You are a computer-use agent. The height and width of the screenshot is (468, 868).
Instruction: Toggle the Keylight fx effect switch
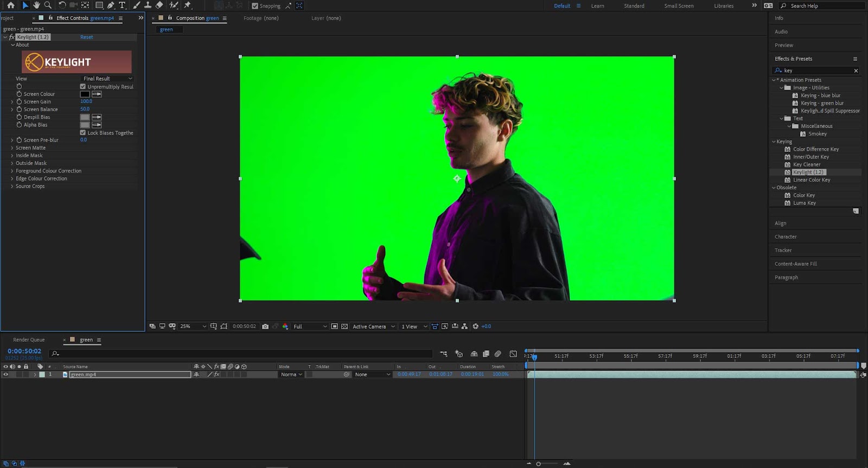tap(12, 37)
